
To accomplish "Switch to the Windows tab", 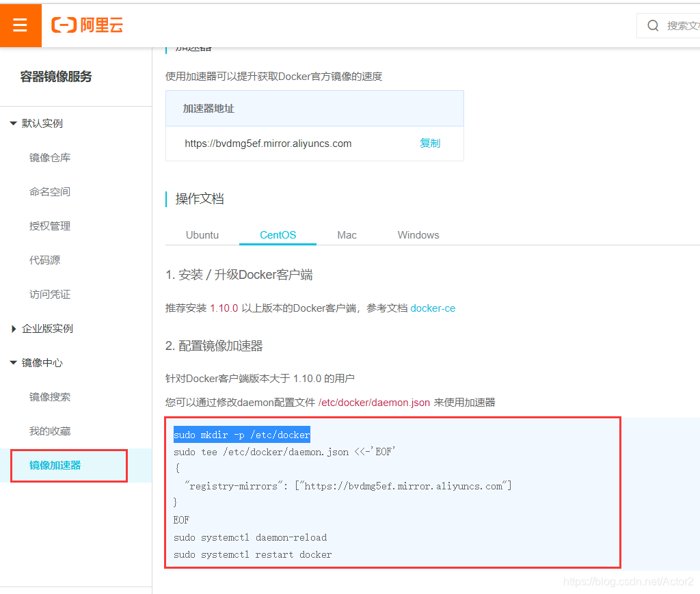I will 418,235.
